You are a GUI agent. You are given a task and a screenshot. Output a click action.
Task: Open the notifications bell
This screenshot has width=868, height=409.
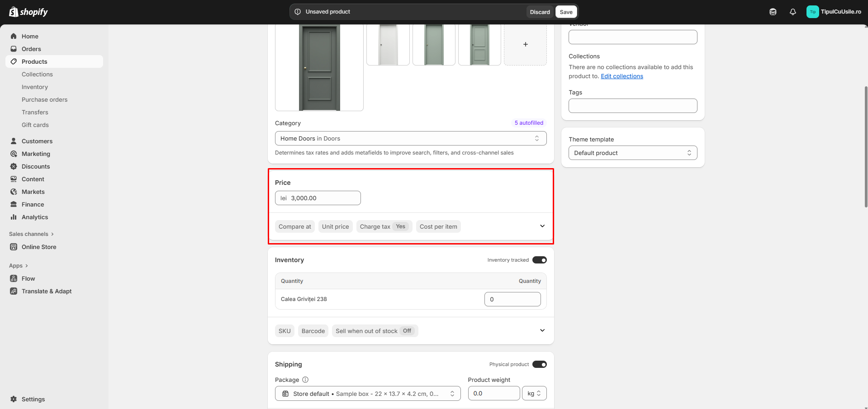792,12
